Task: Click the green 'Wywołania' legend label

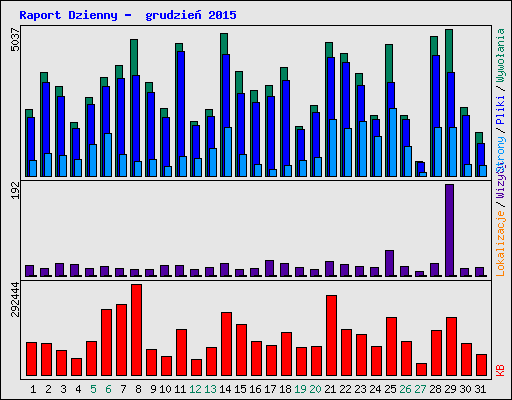Action: (501, 55)
